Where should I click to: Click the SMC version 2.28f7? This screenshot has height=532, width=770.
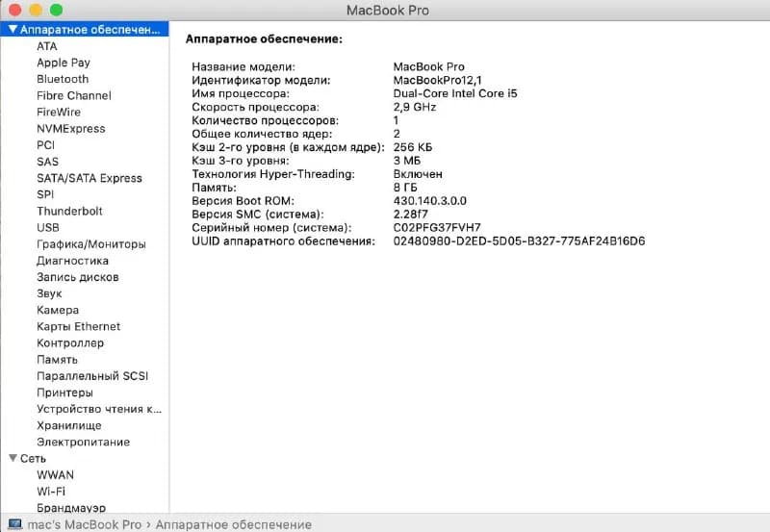[x=411, y=215]
